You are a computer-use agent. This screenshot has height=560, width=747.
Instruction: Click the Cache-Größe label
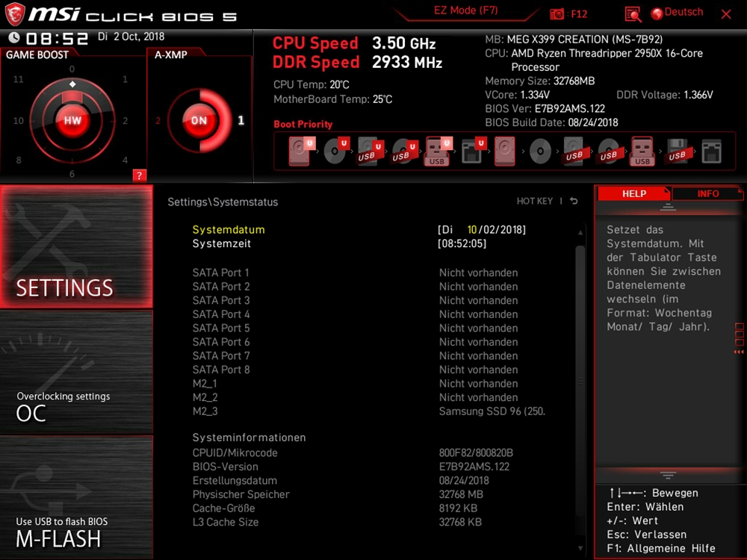pyautogui.click(x=224, y=508)
